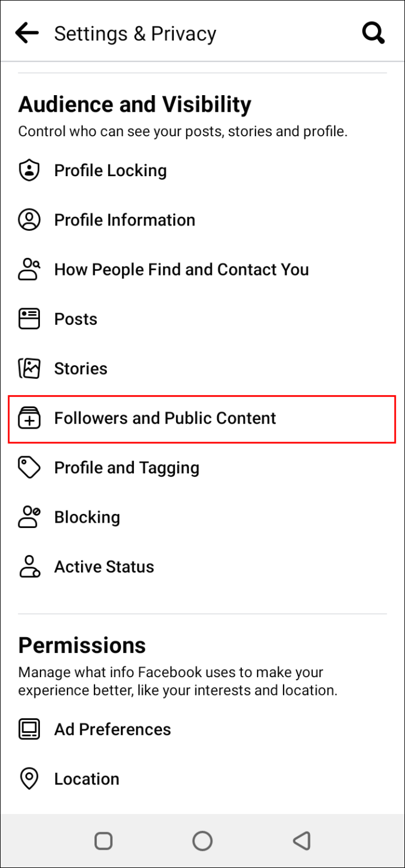Open Profile Locking settings

pos(203,170)
